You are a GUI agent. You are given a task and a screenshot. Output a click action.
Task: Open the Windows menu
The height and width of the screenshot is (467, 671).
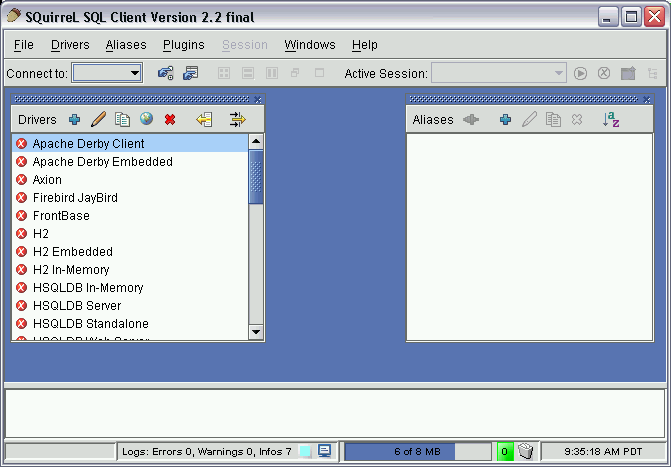tap(310, 45)
